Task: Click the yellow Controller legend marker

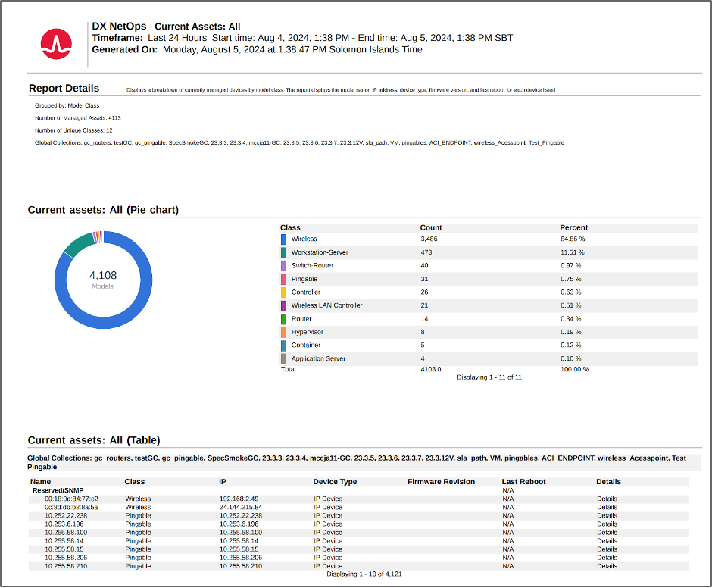Action: (x=283, y=292)
